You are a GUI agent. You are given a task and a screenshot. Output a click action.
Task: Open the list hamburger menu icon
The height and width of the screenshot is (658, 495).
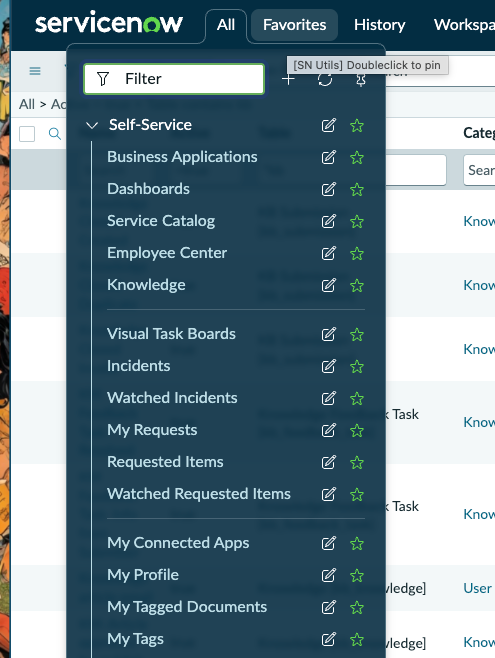click(x=35, y=71)
